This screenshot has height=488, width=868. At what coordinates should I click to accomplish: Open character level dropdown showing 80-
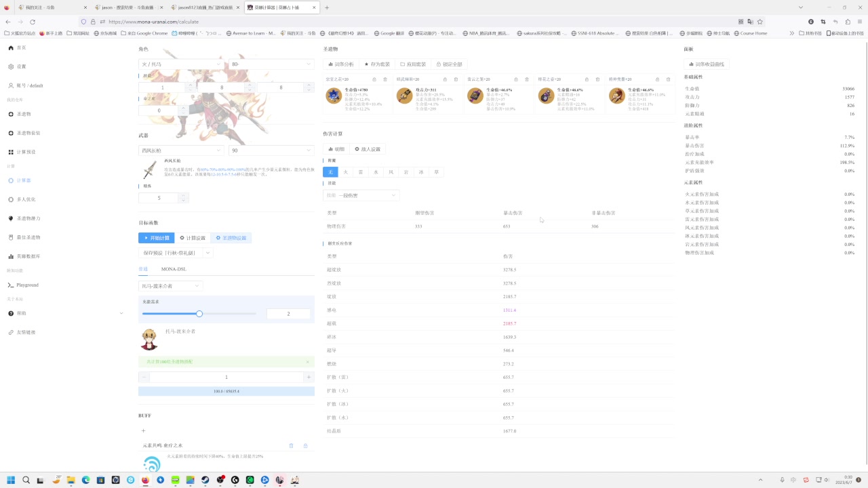[x=271, y=64]
